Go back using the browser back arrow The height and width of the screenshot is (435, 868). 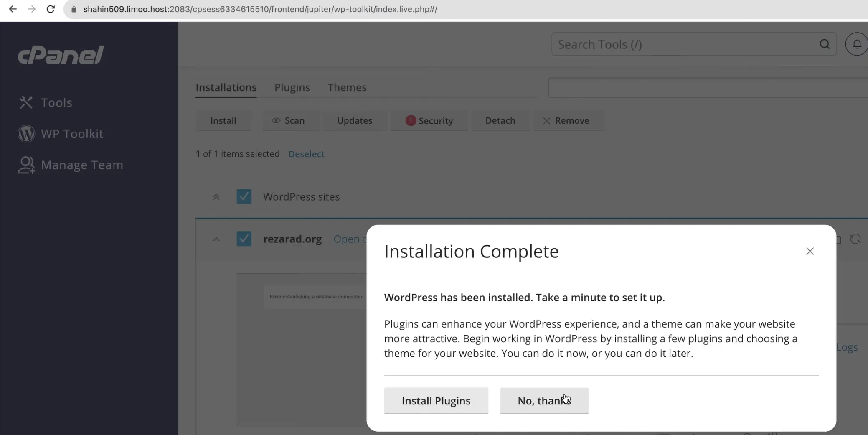[x=13, y=9]
